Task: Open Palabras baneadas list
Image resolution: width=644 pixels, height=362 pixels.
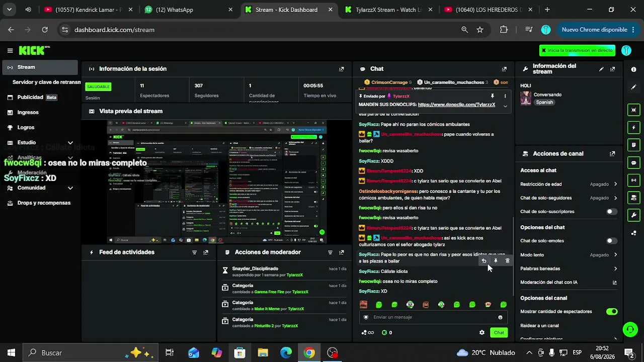Action: pyautogui.click(x=569, y=268)
